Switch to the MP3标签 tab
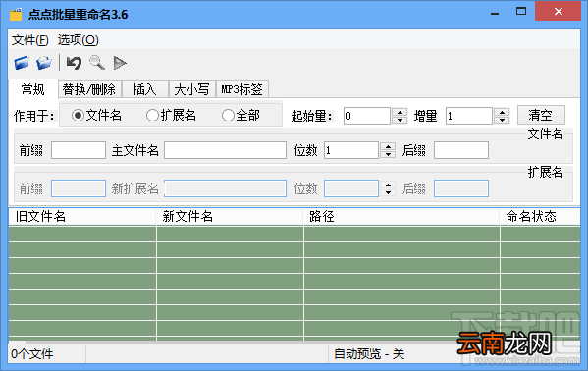The image size is (588, 371). point(242,89)
